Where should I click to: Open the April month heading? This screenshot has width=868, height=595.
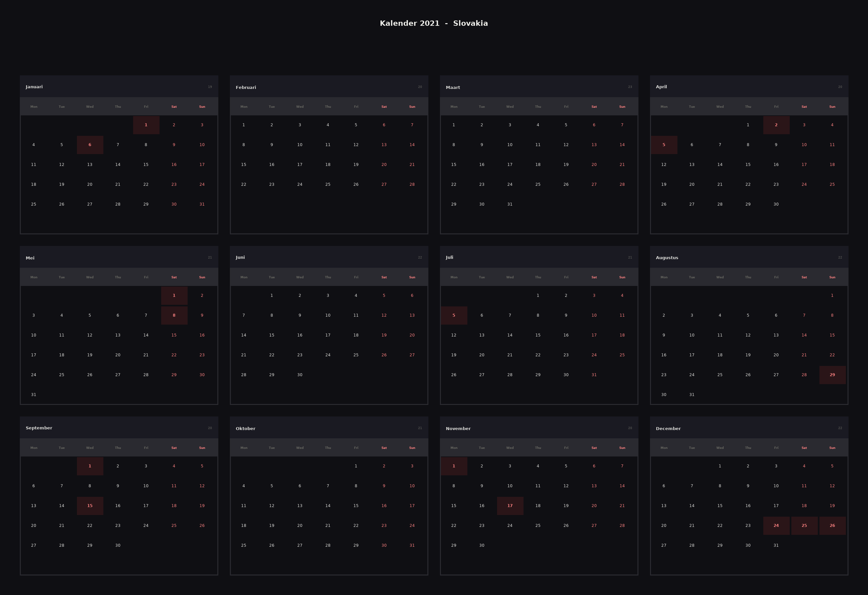coord(661,87)
